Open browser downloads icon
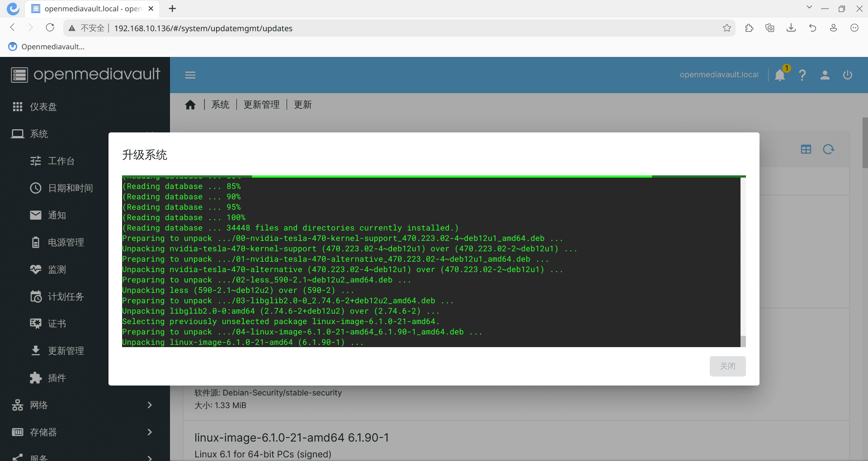The height and width of the screenshot is (461, 868). (x=791, y=28)
